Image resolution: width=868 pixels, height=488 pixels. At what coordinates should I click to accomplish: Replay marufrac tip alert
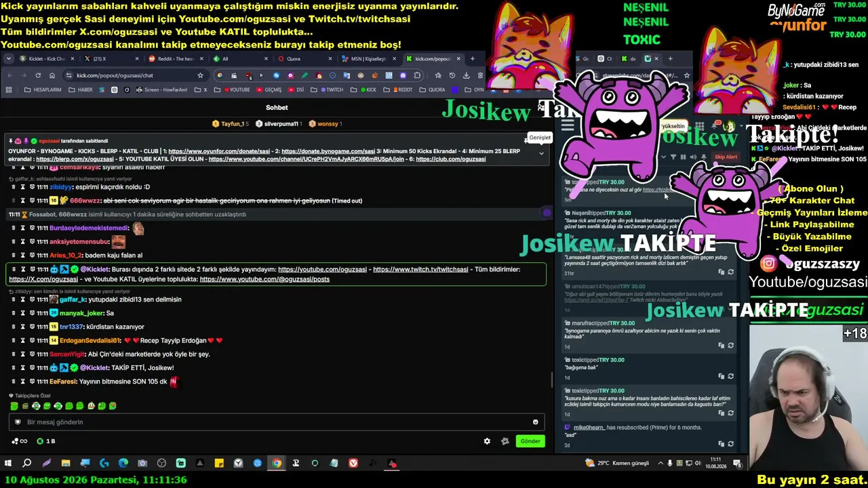pos(730,346)
